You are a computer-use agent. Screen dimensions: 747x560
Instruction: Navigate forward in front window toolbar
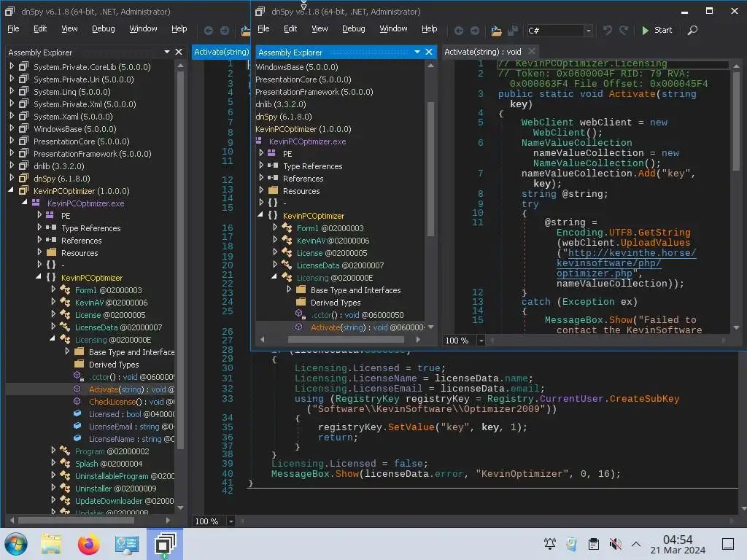click(x=474, y=31)
